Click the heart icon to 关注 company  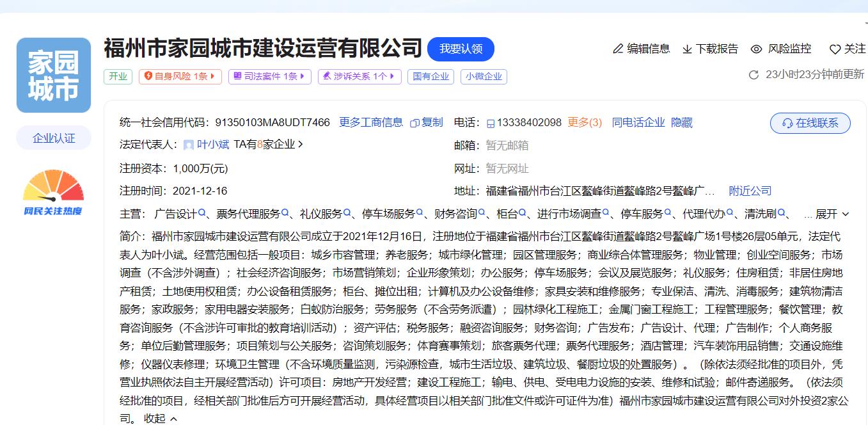835,49
